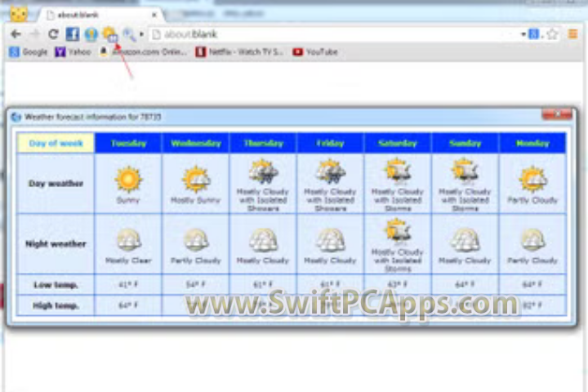Click the Tuesday column header
588x392 pixels.
point(128,143)
